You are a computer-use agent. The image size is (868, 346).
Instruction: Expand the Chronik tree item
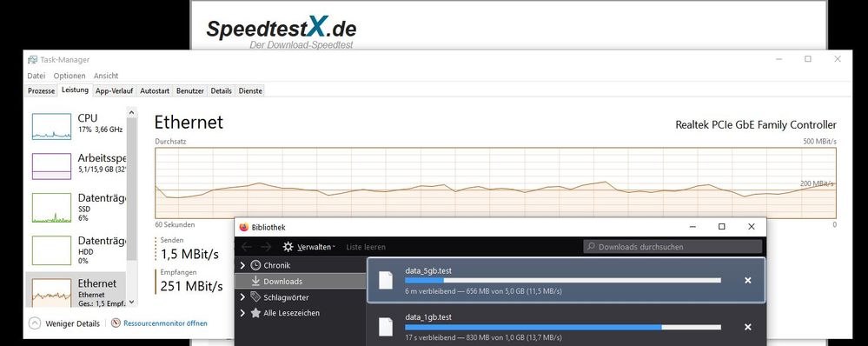(242, 266)
